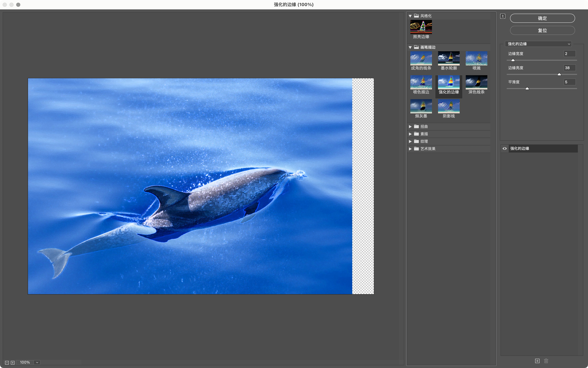Zoom out with the minus button
Screen dimensions: 588x368
[x=7, y=363]
